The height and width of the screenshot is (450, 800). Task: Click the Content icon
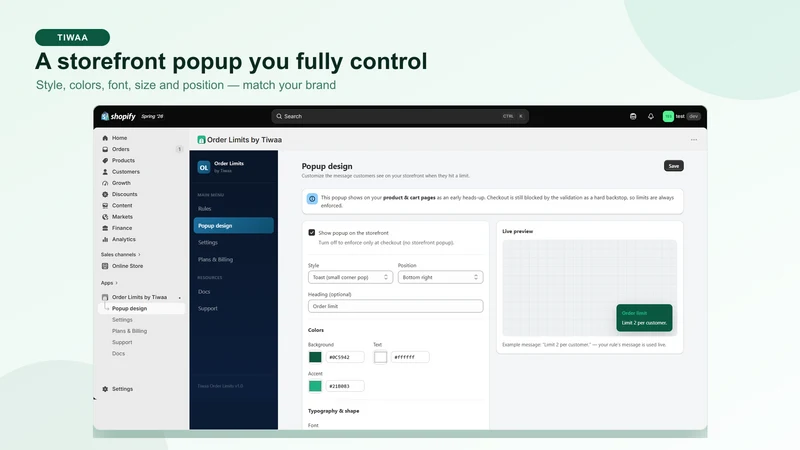click(x=105, y=206)
